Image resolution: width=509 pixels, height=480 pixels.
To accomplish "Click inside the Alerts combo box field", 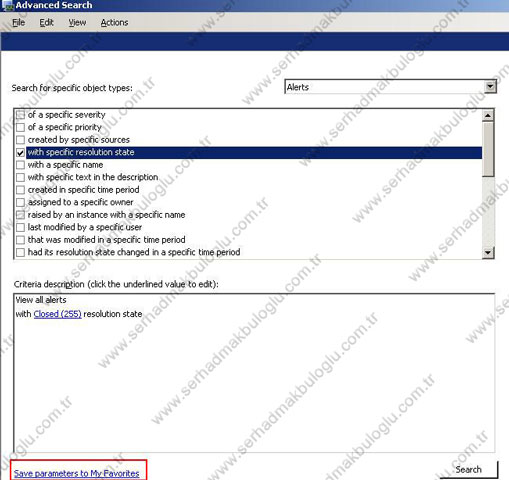I will 385,87.
